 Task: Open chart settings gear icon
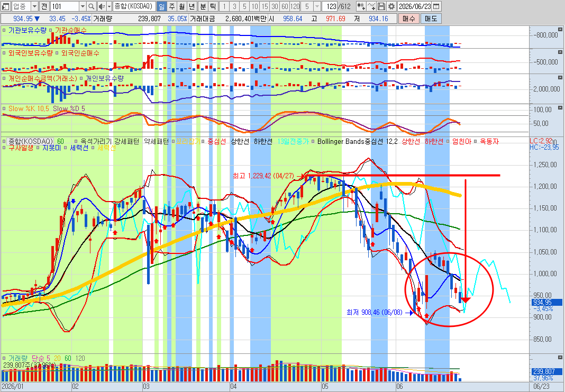coord(391,6)
